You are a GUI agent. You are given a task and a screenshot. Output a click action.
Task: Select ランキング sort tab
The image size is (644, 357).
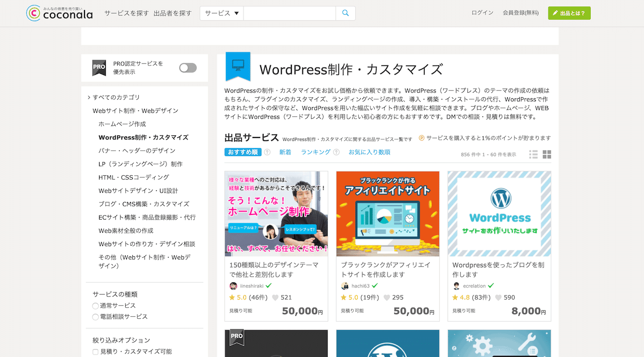(315, 152)
